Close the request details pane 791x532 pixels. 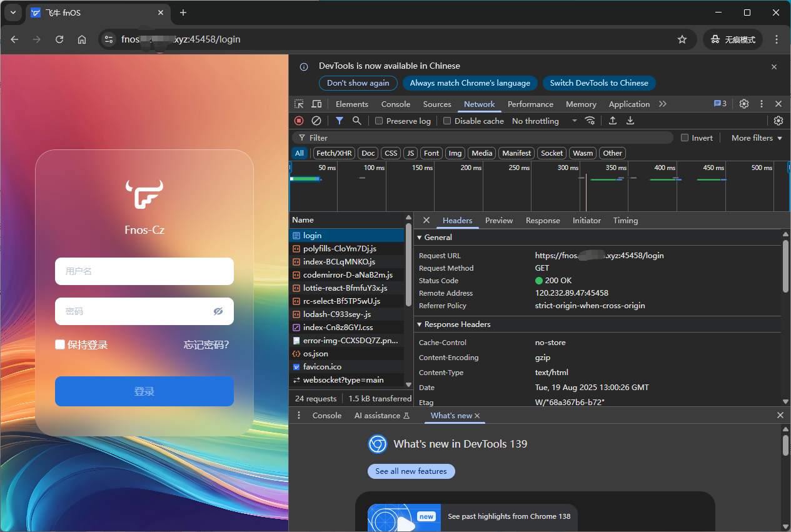pyautogui.click(x=426, y=220)
